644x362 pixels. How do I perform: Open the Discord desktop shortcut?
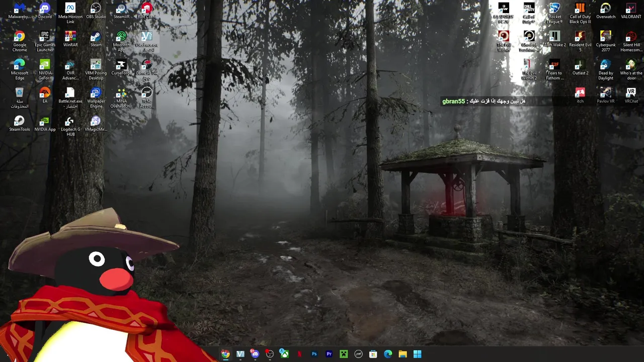[45, 12]
